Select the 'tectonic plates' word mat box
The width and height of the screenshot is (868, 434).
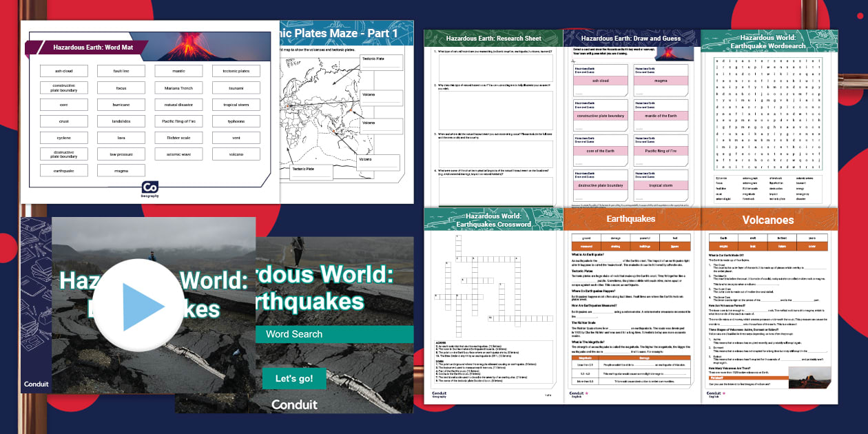(x=236, y=71)
